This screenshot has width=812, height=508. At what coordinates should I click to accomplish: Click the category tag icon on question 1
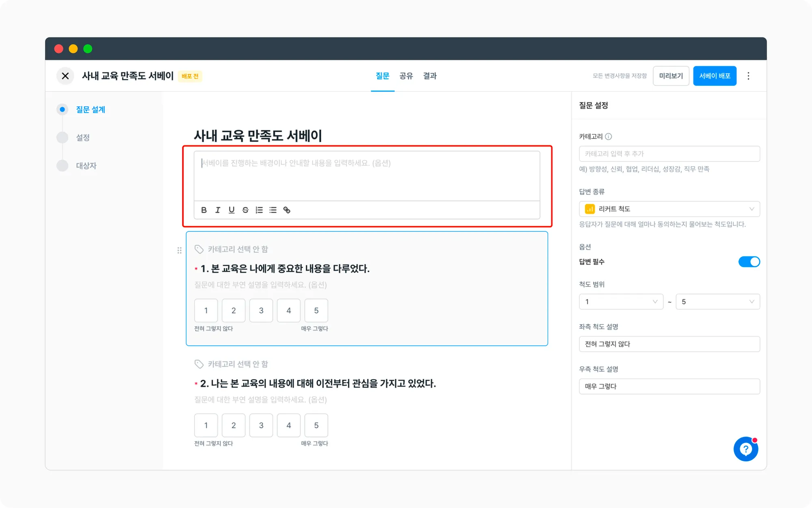coord(199,249)
